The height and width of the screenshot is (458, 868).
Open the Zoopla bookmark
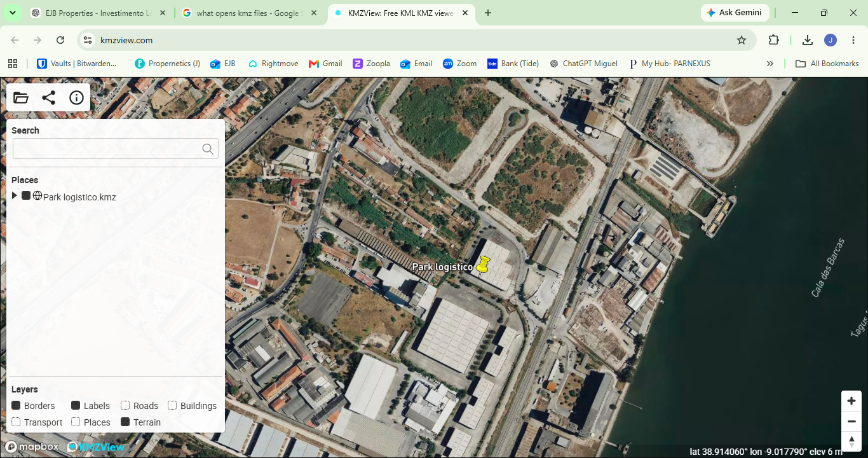pyautogui.click(x=372, y=64)
